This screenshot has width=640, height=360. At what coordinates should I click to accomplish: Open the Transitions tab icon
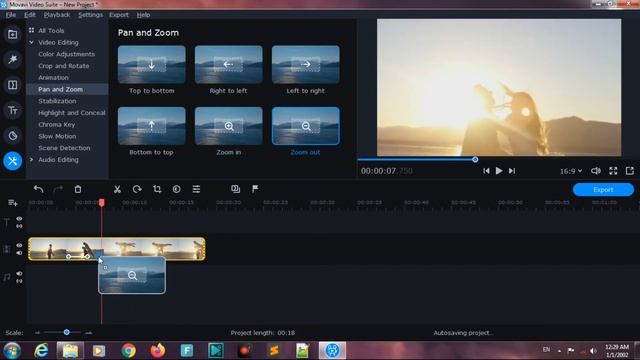13,85
